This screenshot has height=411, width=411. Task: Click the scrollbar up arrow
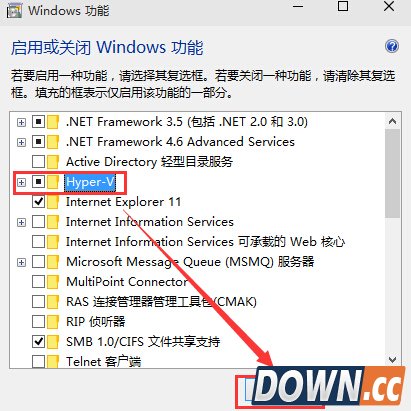coord(392,121)
